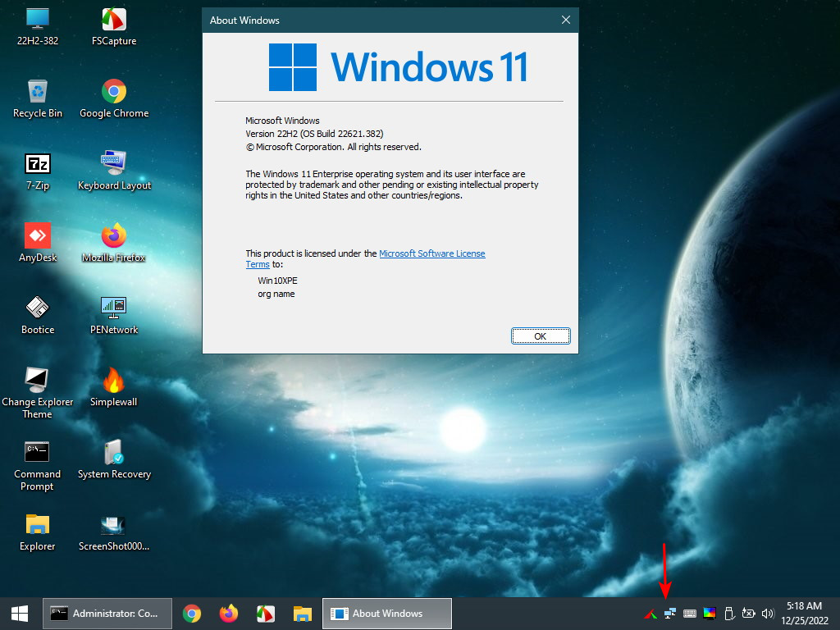Click the 'org name' text
The width and height of the screenshot is (840, 630).
point(276,294)
